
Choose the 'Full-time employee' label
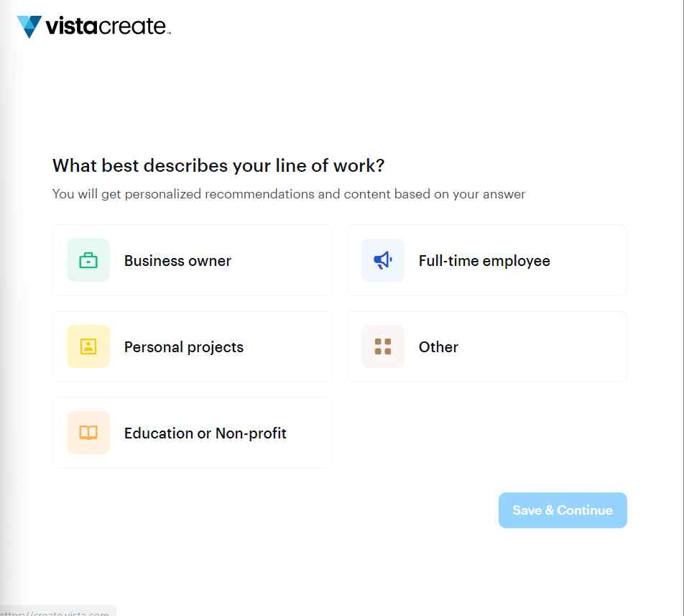[484, 261]
